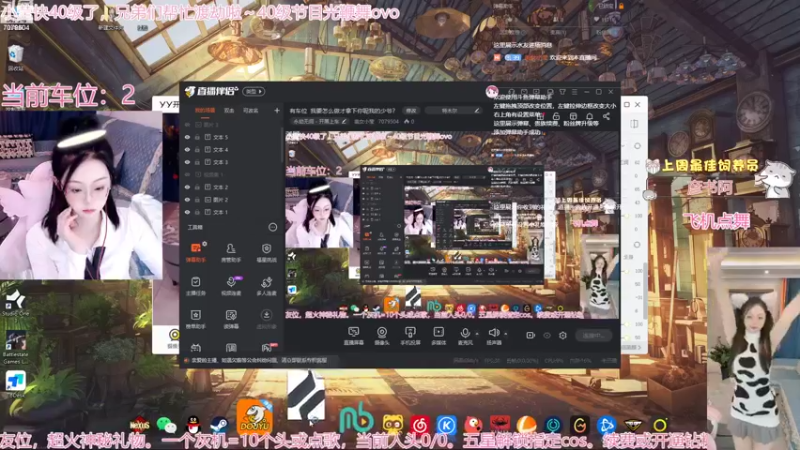Click the record camera icon near 直播中
The height and width of the screenshot is (450, 800).
pyautogui.click(x=531, y=335)
